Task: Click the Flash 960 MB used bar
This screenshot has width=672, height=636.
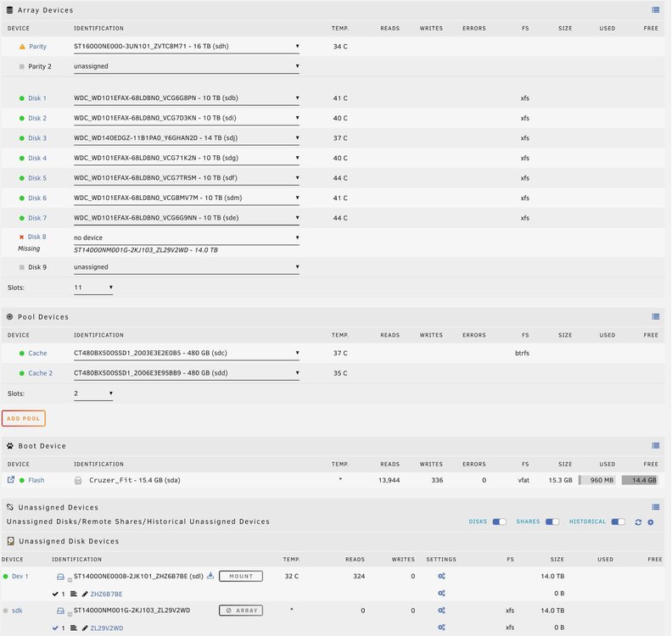Action: click(597, 480)
